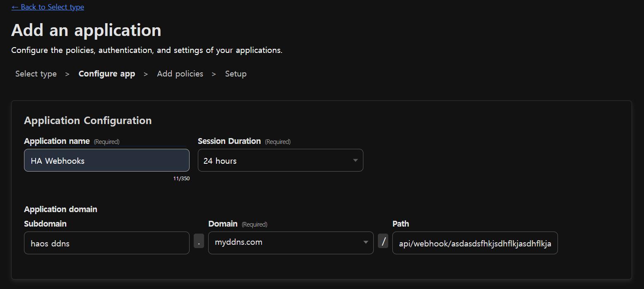Click the Path field label
The width and height of the screenshot is (644, 289).
point(400,224)
